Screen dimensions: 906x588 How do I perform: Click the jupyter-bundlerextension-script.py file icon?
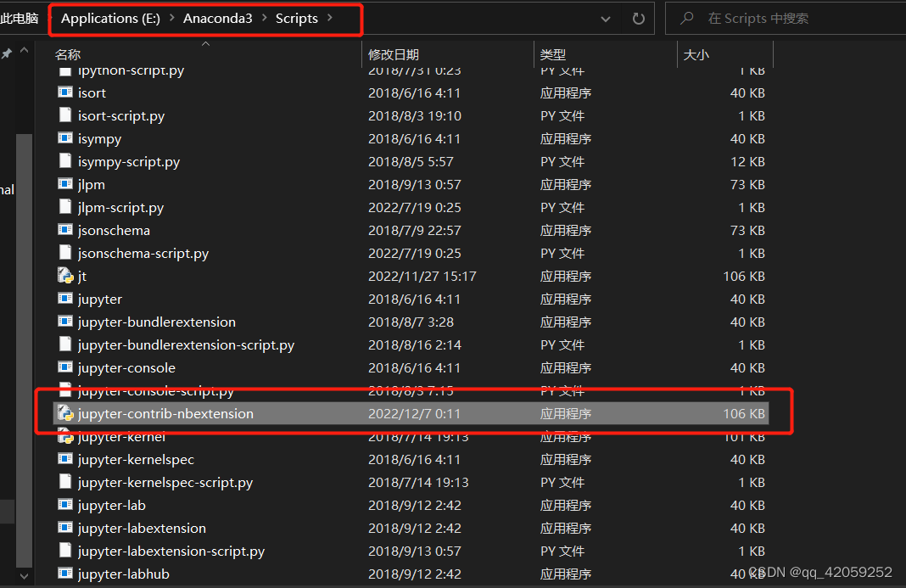(x=65, y=344)
